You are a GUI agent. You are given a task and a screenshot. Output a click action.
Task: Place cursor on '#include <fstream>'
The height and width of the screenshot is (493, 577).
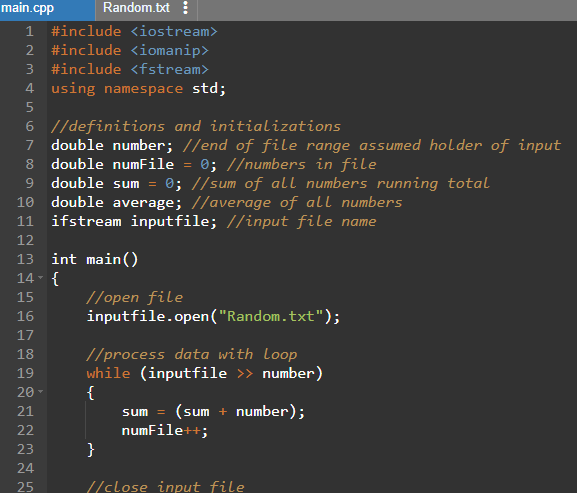point(130,70)
